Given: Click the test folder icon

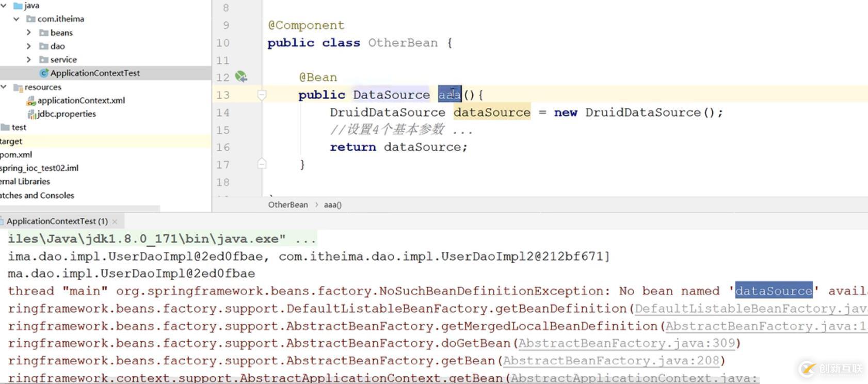Looking at the screenshot, I should point(5,127).
